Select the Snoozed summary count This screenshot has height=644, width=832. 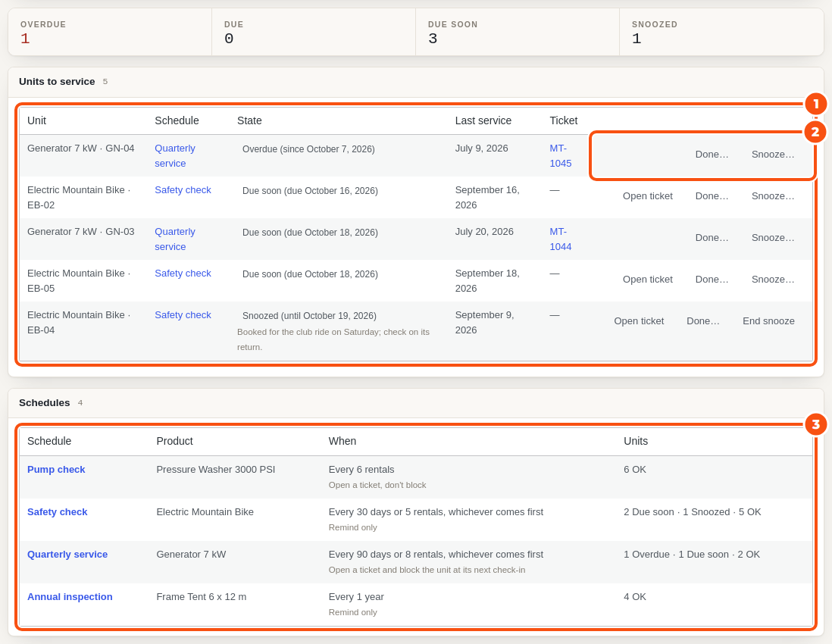637,38
